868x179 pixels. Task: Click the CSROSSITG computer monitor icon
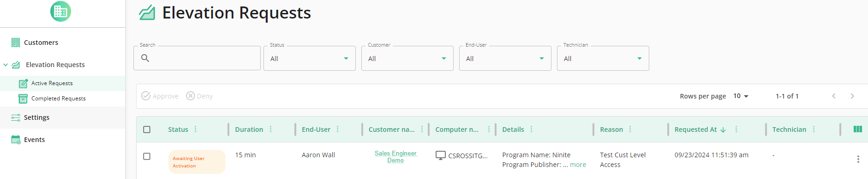pos(441,155)
